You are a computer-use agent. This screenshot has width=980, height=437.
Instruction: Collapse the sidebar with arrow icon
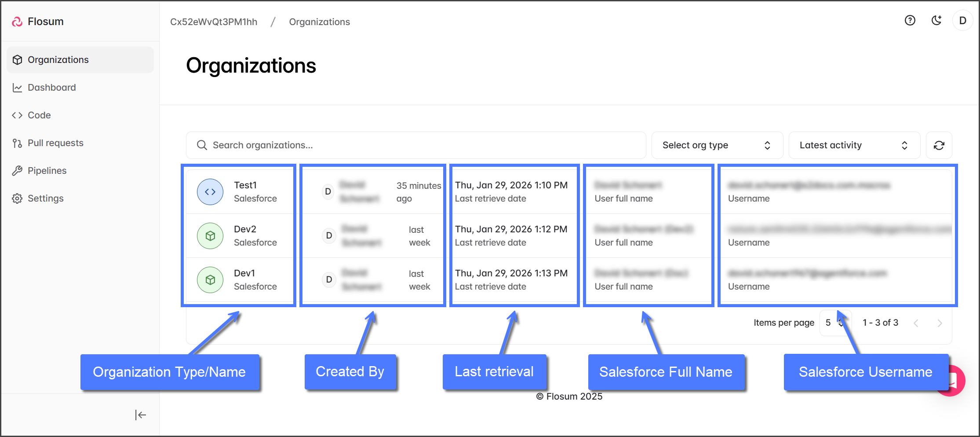point(140,415)
